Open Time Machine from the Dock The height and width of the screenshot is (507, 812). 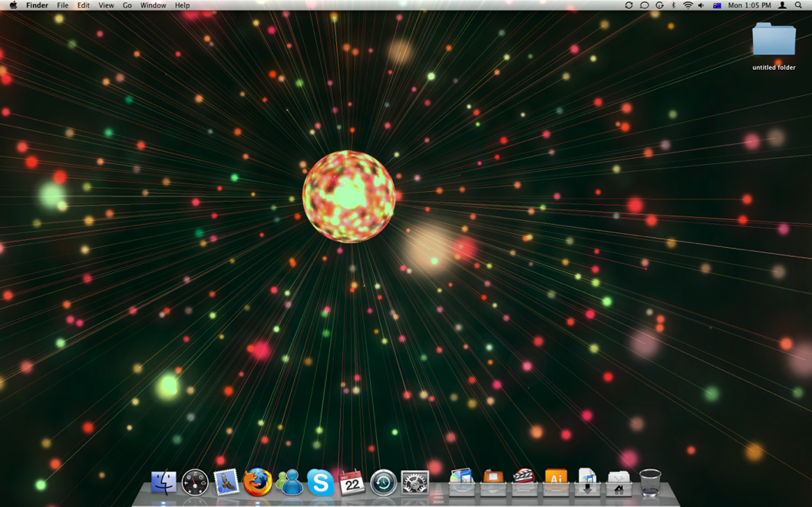click(383, 482)
